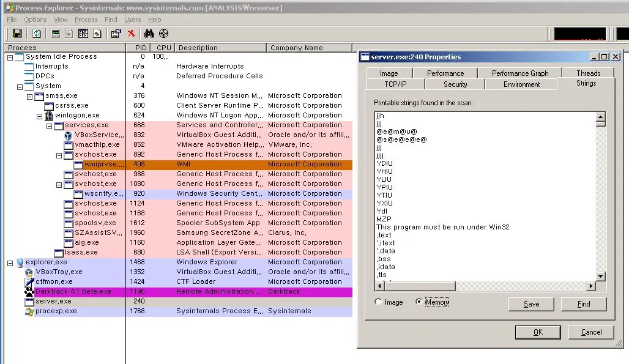Collapse the svchost.exe PID 1080 node
629x364 pixels.
tap(59, 185)
